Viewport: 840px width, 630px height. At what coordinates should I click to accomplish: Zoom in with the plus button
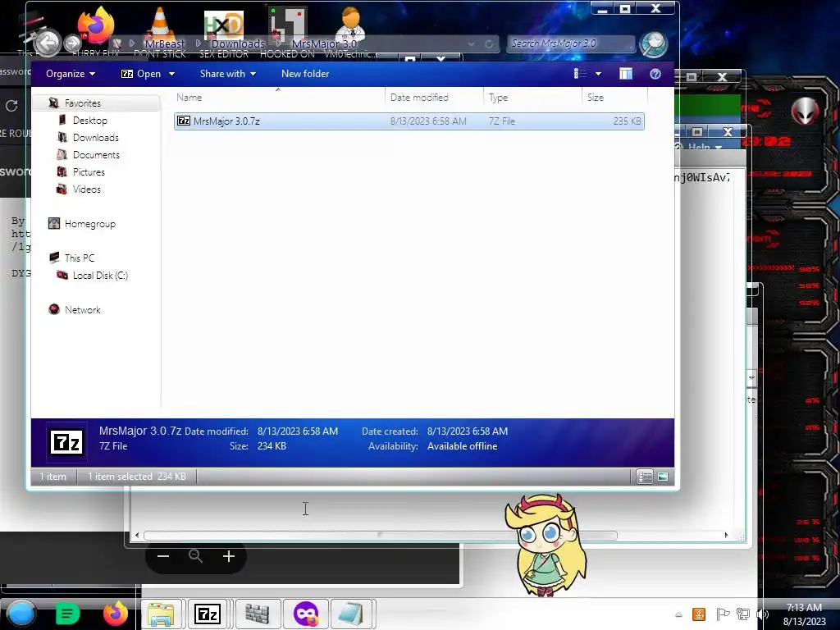click(229, 556)
